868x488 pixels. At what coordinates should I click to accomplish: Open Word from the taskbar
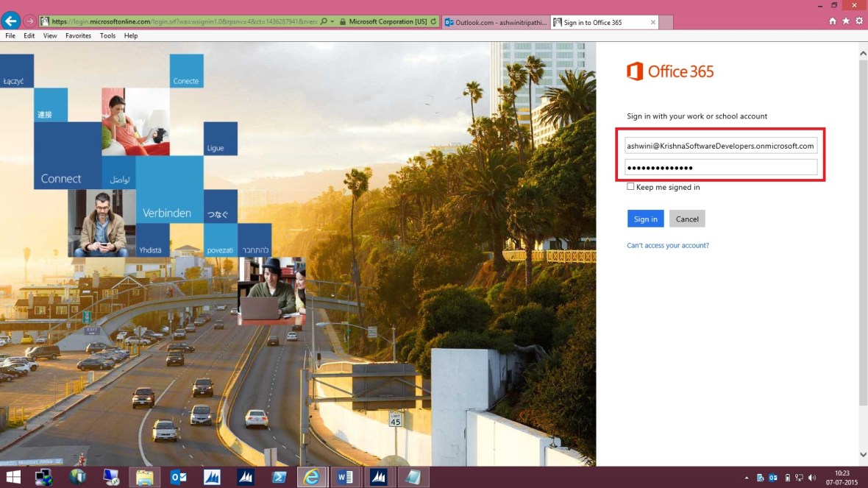click(x=345, y=476)
